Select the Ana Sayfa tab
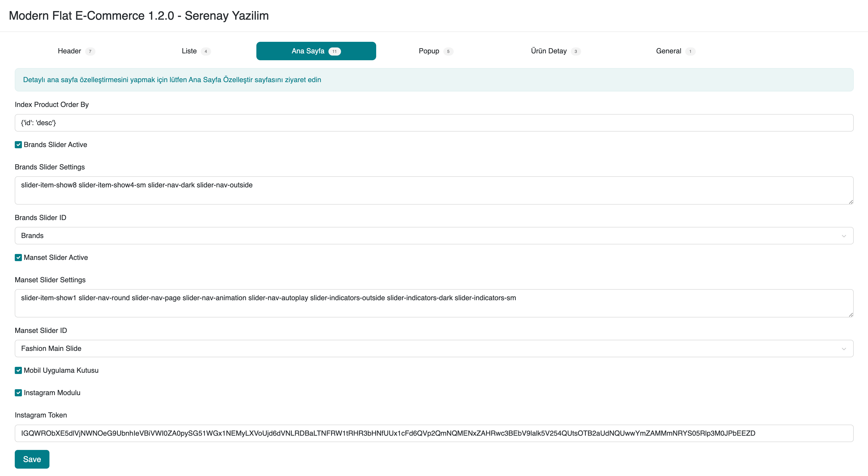Viewport: 868px width, 476px height. click(316, 51)
